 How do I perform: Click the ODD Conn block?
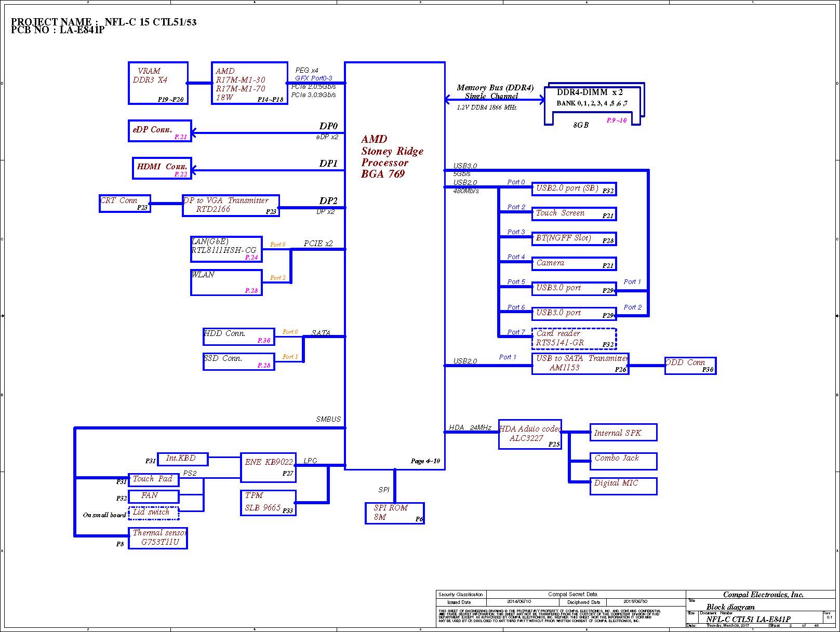690,366
